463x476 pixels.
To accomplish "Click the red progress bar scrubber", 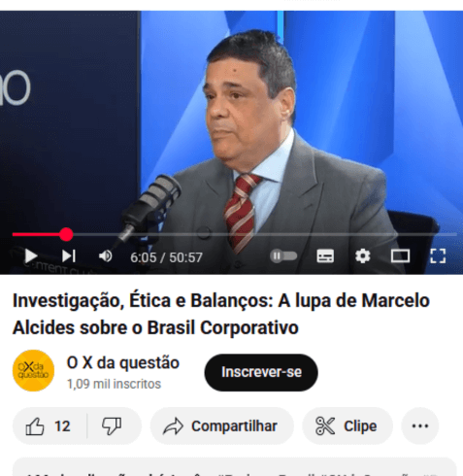I will [x=66, y=234].
